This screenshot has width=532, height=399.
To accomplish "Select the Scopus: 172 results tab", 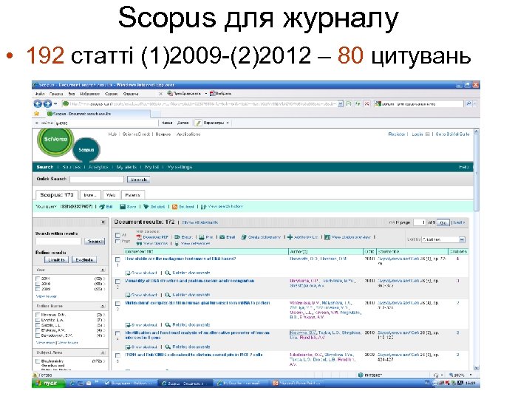I will pos(57,195).
